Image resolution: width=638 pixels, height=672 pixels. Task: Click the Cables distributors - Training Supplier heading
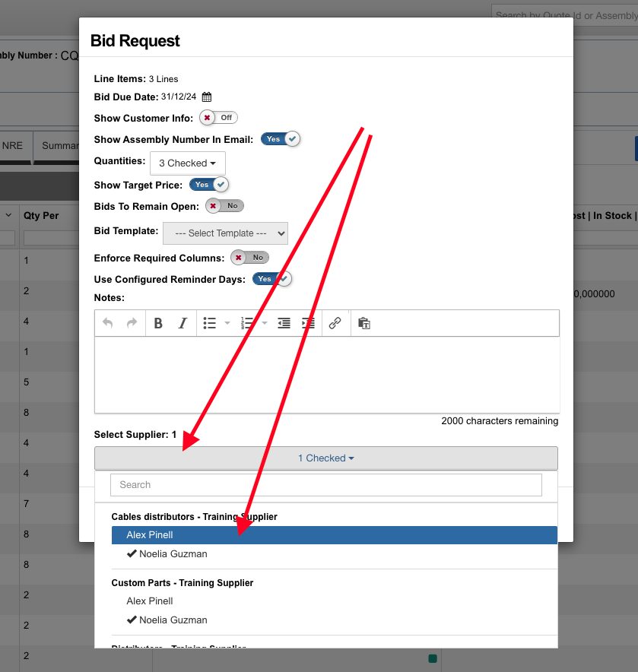(x=194, y=517)
